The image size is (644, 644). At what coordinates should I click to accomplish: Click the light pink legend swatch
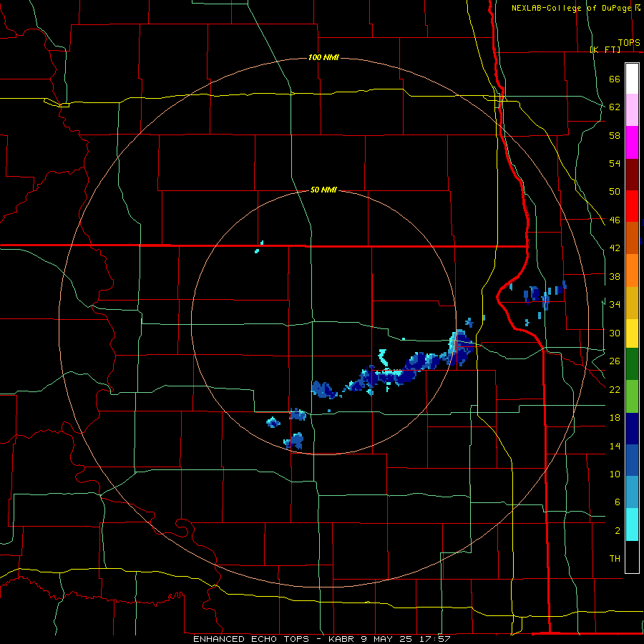click(x=632, y=110)
